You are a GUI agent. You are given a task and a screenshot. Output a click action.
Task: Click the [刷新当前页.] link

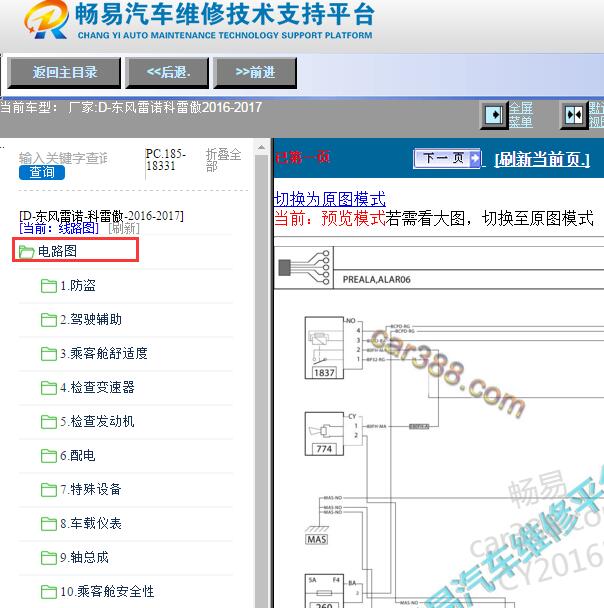click(x=542, y=159)
